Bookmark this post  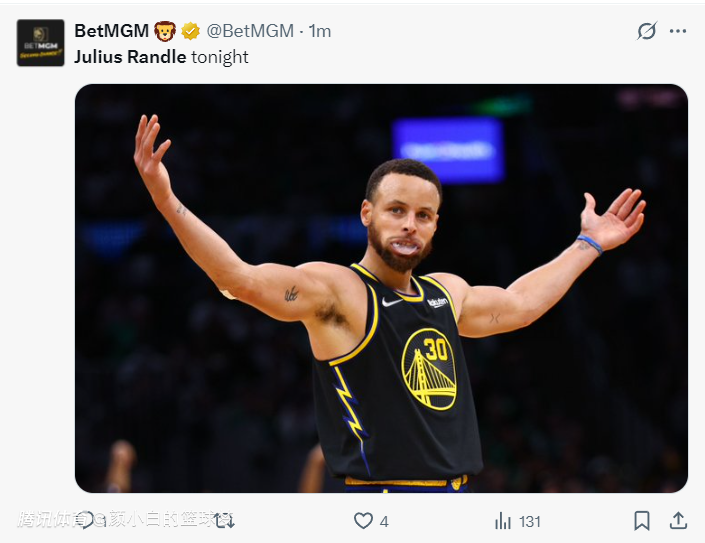[x=642, y=521]
